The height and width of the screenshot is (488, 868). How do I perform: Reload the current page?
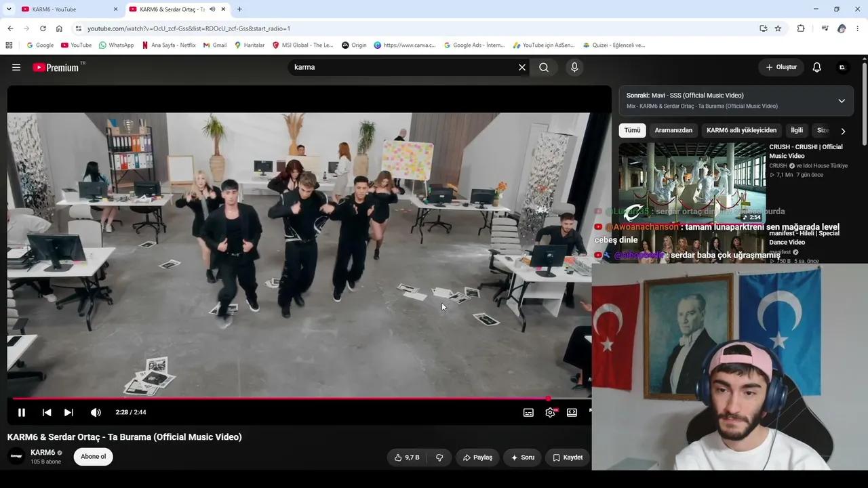[43, 28]
